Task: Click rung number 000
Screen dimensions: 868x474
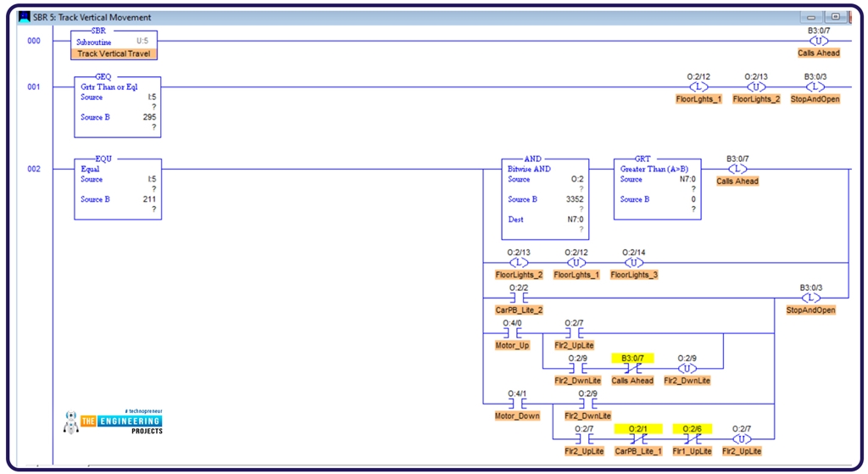Action: coord(34,41)
